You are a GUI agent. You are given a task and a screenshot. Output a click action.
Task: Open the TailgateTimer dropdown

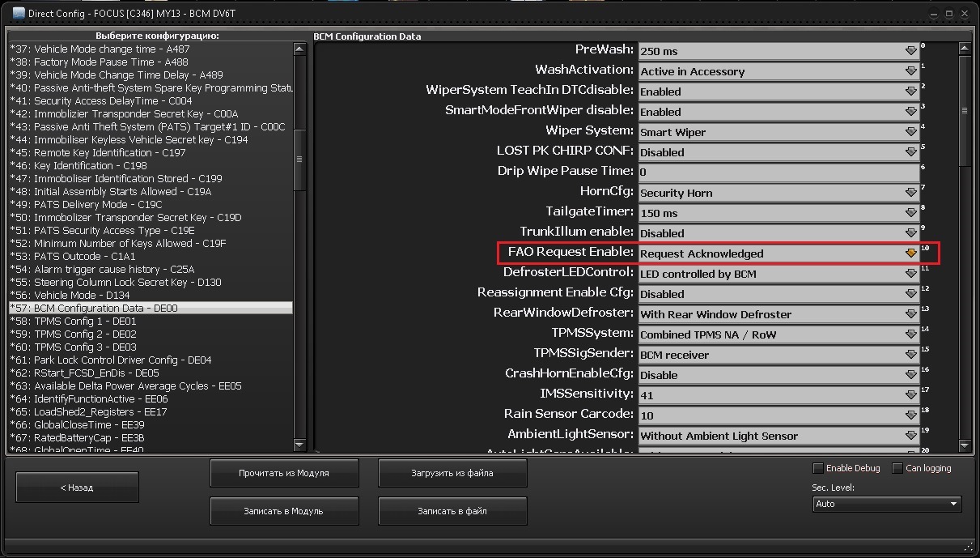click(778, 213)
